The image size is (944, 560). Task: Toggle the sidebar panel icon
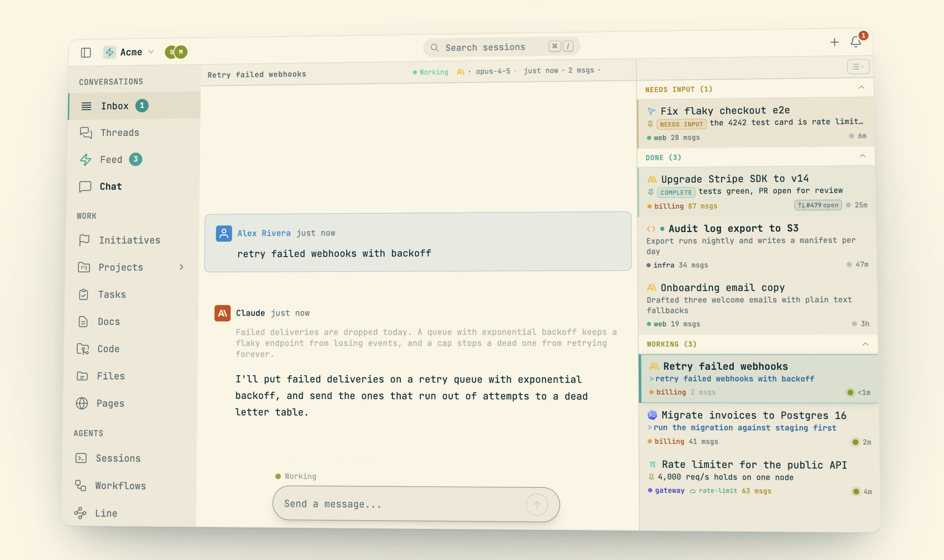(86, 53)
